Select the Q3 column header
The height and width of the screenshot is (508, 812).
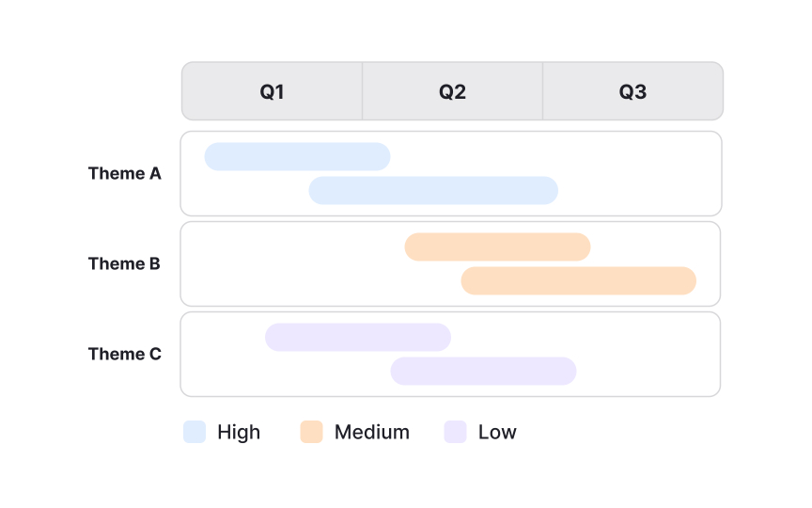click(632, 92)
